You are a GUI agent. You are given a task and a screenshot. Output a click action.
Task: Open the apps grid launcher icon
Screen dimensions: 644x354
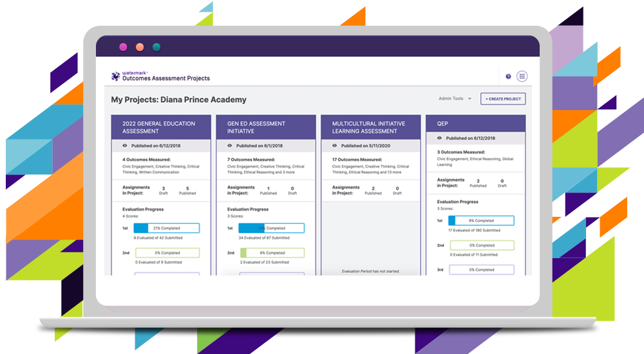522,77
